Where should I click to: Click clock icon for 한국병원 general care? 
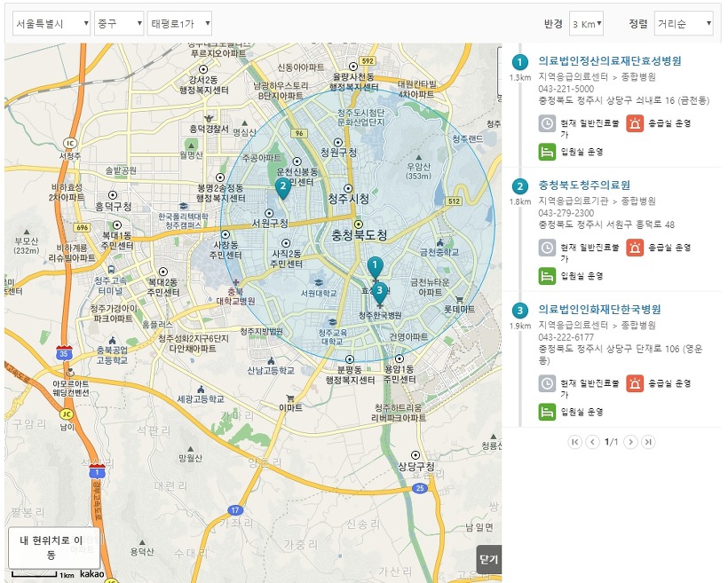548,383
